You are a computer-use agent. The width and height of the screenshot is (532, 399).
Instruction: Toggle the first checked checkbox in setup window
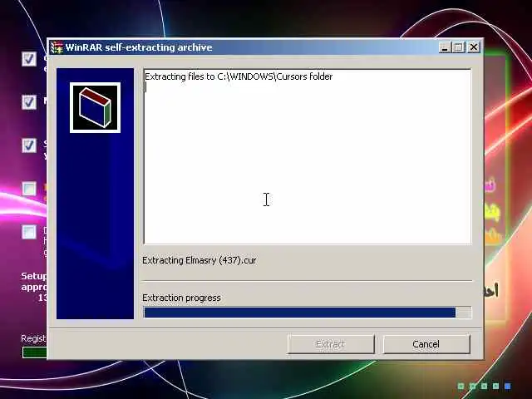[29, 59]
